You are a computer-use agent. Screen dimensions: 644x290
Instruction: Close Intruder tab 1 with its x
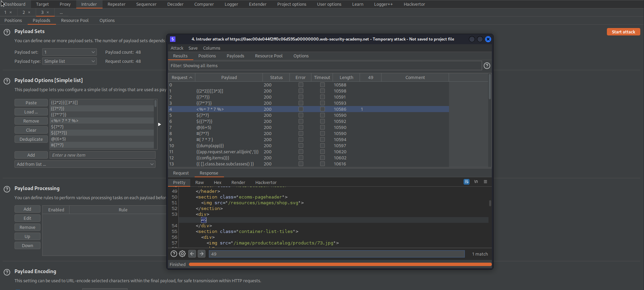pyautogui.click(x=10, y=12)
